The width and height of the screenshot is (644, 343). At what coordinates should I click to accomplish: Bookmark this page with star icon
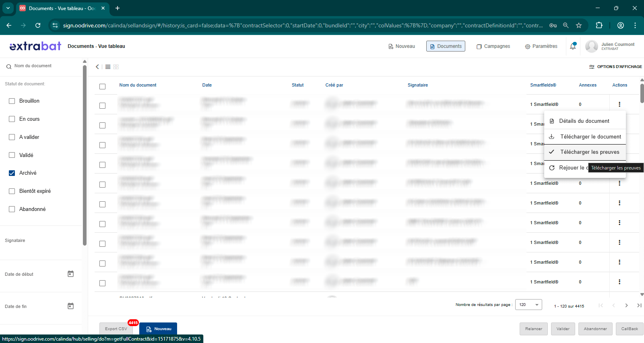(x=579, y=25)
